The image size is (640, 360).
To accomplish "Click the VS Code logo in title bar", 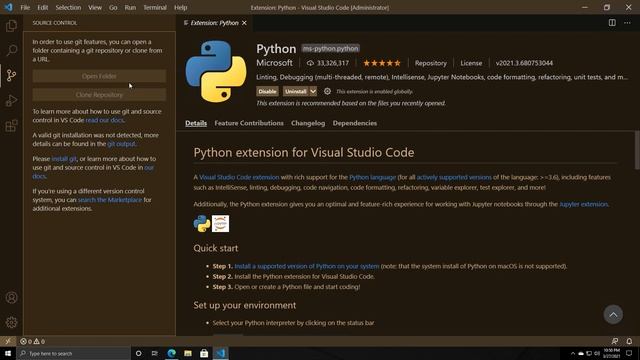I will pos(8,7).
